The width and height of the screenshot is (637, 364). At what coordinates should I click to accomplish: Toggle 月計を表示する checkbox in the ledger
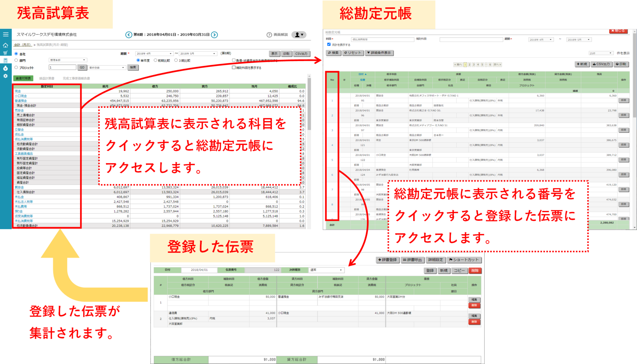pyautogui.click(x=329, y=44)
